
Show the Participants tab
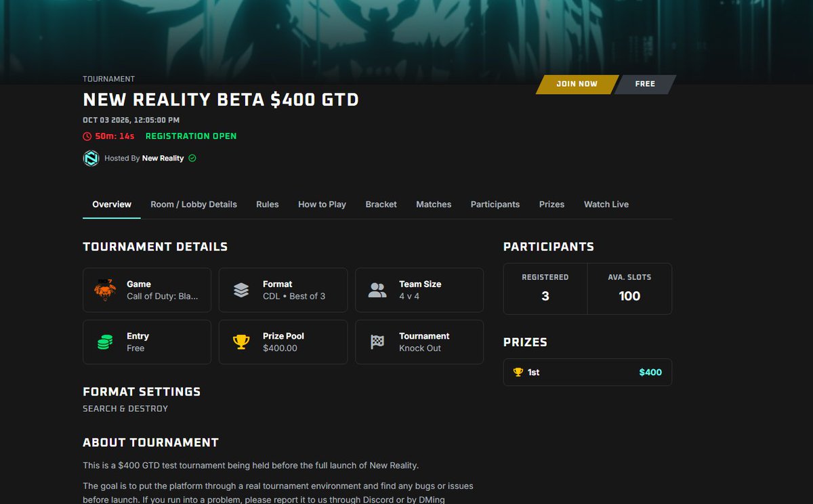coord(495,204)
